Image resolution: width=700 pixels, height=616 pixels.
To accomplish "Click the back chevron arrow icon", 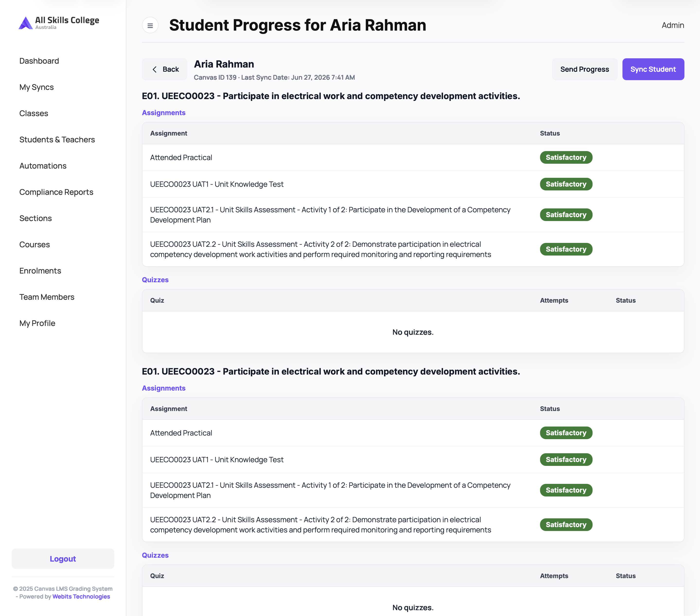I will coord(154,69).
